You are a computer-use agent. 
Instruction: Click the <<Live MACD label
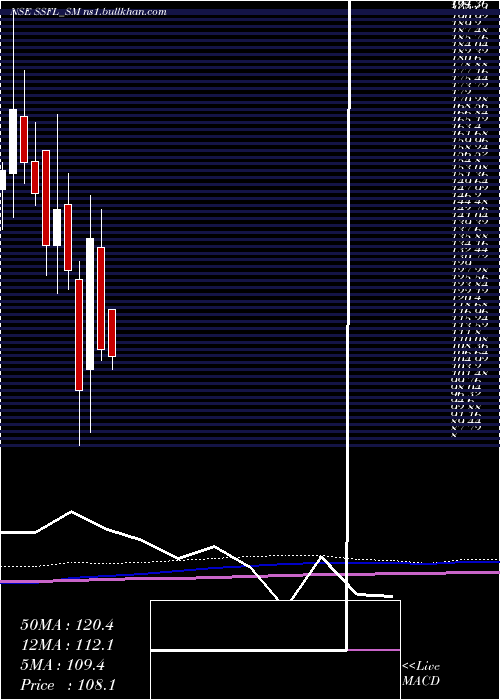click(421, 674)
